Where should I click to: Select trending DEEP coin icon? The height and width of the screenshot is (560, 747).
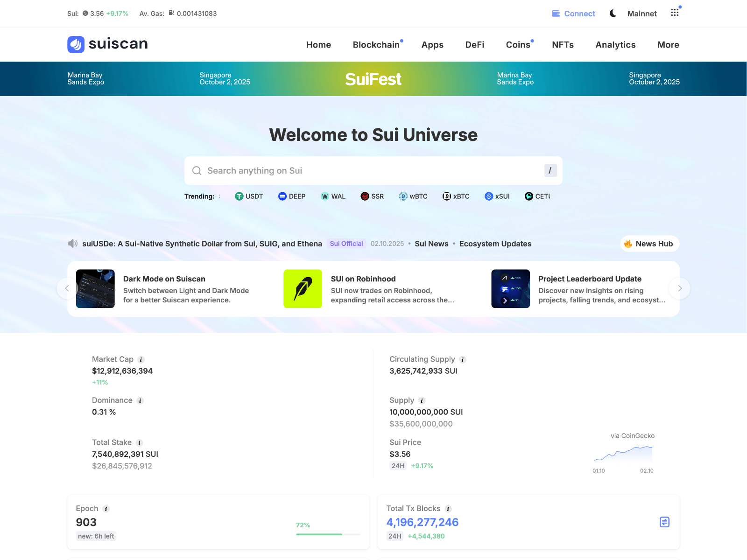point(282,196)
